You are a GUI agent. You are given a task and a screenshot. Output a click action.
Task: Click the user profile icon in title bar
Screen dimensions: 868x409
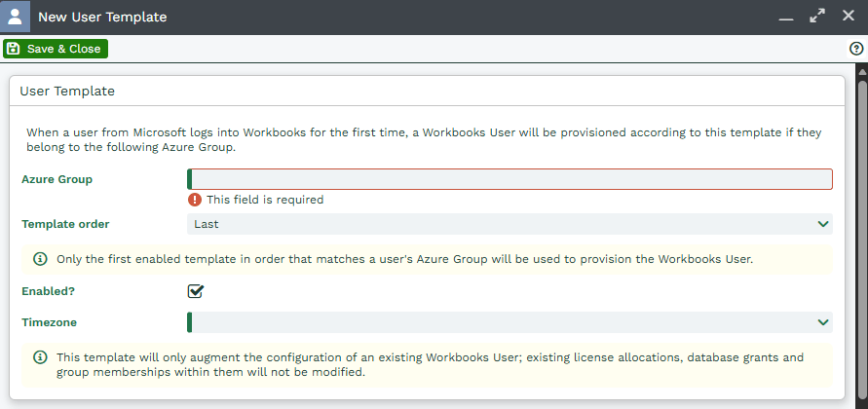[x=17, y=18]
